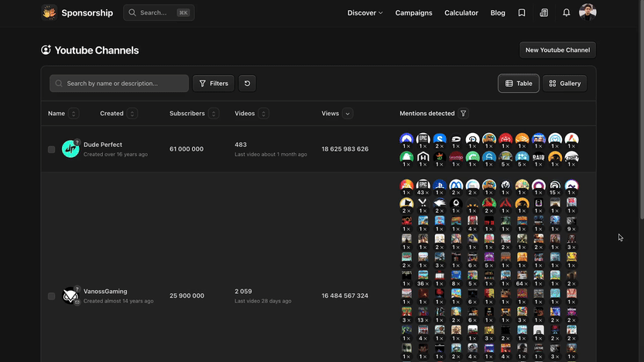This screenshot has width=644, height=362.
Task: Click the 483 videos count
Action: tap(241, 145)
